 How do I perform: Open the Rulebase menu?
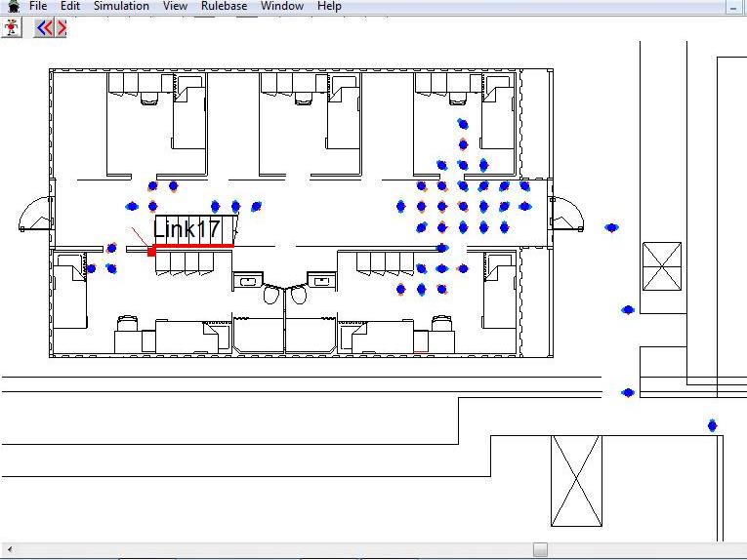point(224,6)
